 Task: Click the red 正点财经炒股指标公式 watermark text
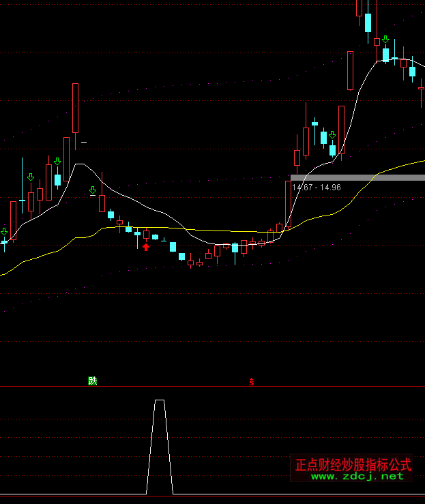pyautogui.click(x=353, y=464)
